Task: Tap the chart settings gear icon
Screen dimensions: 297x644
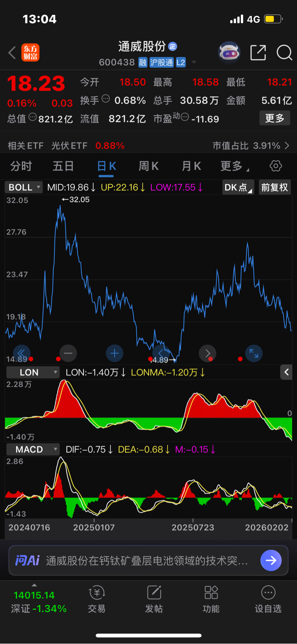Action: (276, 166)
